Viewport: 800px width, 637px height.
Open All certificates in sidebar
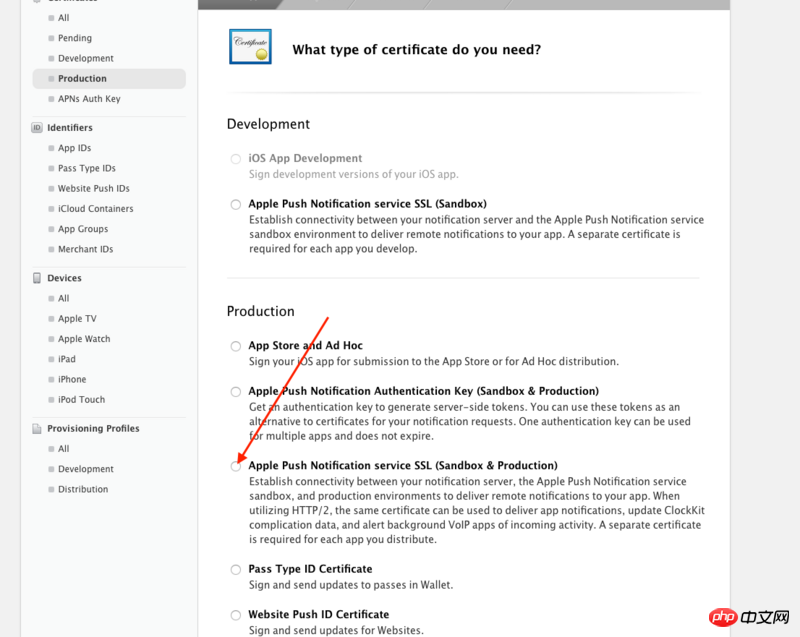64,18
